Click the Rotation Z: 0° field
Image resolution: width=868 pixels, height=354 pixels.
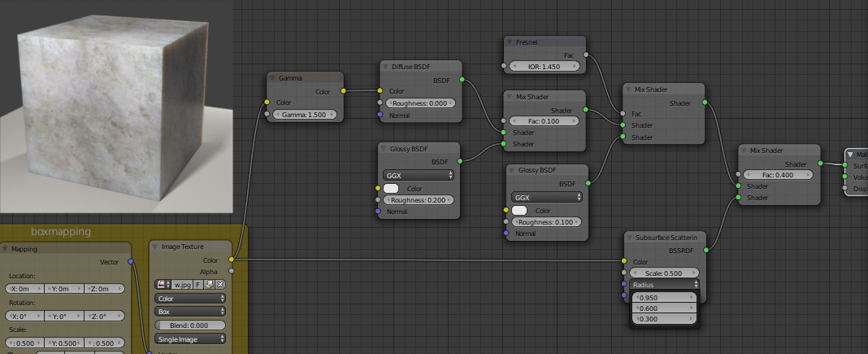(x=105, y=316)
